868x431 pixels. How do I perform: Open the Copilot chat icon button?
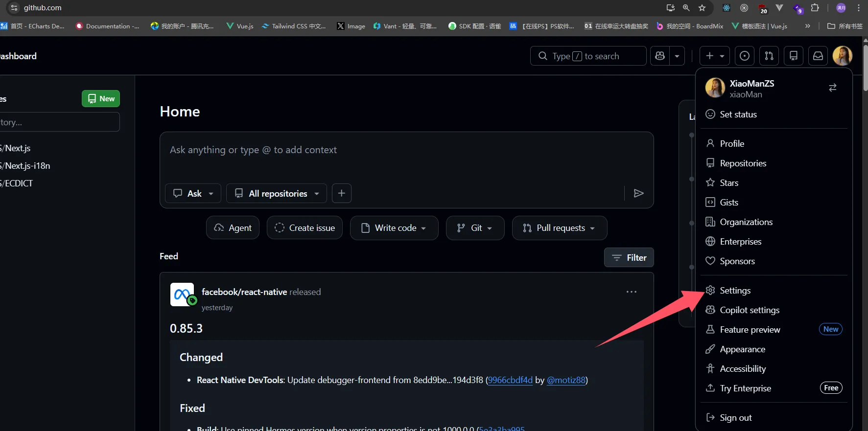pos(660,56)
